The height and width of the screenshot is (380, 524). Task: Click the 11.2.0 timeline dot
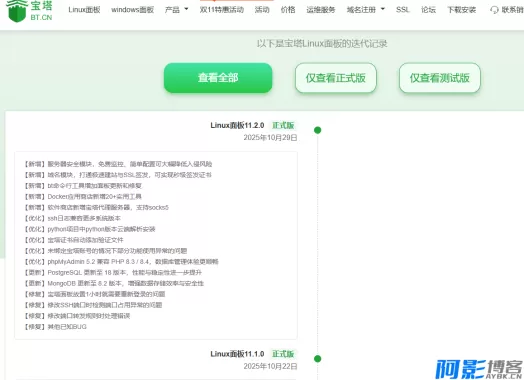coord(317,130)
